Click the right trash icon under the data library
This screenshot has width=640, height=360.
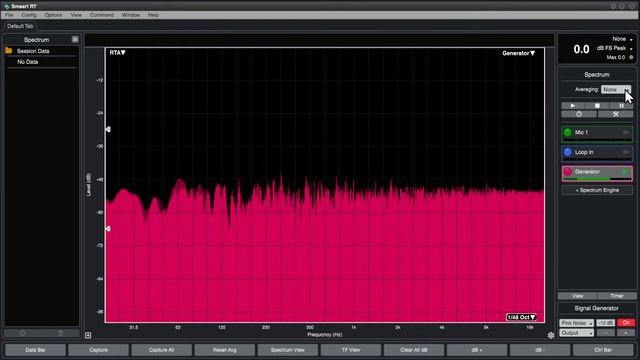pos(60,333)
